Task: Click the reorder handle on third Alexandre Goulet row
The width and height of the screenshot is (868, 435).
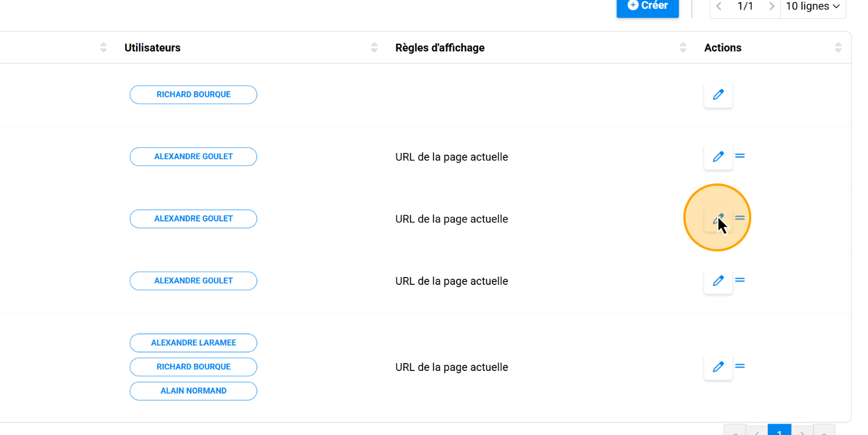Action: point(740,280)
